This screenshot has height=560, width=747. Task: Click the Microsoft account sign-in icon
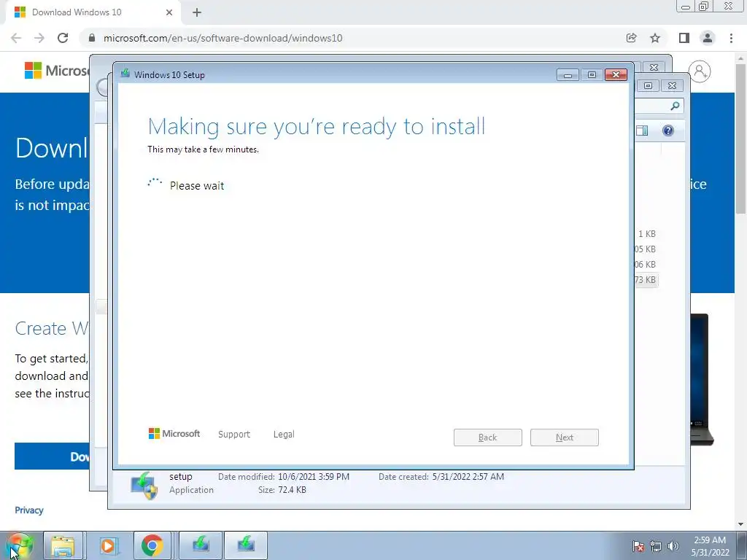[700, 71]
